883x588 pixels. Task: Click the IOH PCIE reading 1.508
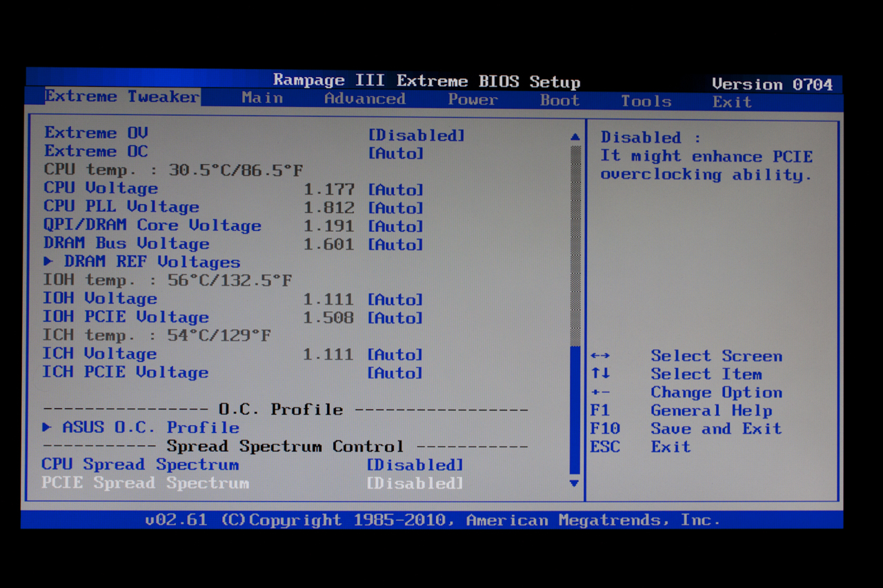[x=328, y=318]
